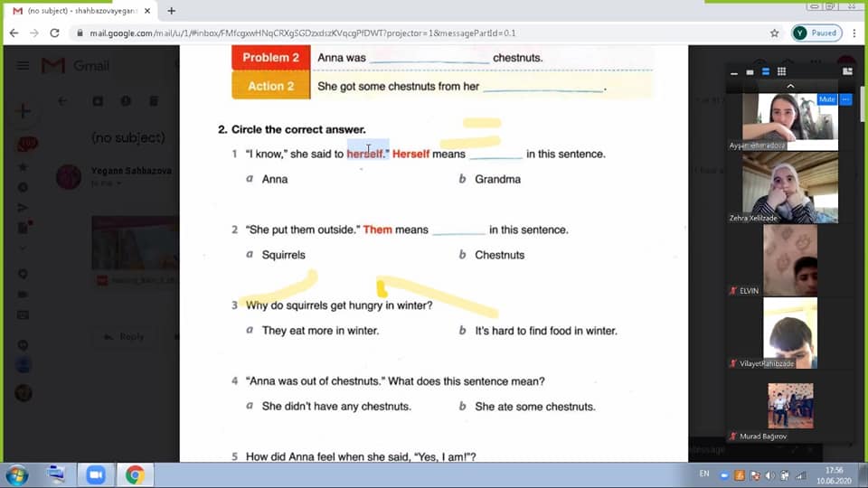Expand the 'to me' recipient details arrow
The width and height of the screenshot is (868, 488).
point(118,183)
